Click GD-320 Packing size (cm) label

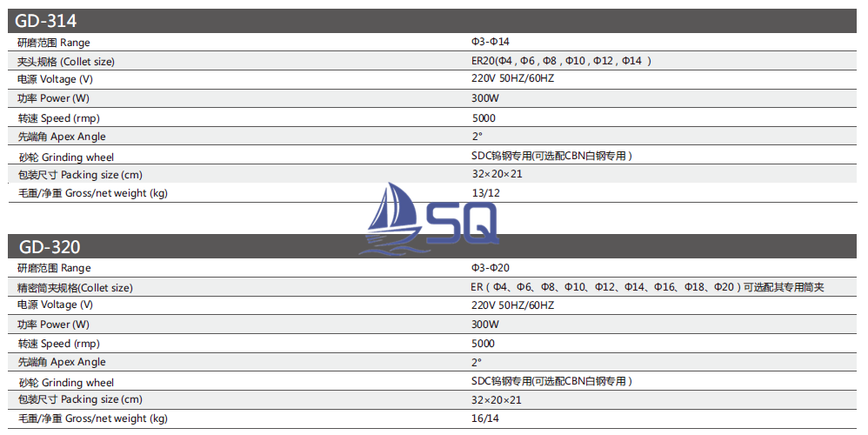coord(80,399)
